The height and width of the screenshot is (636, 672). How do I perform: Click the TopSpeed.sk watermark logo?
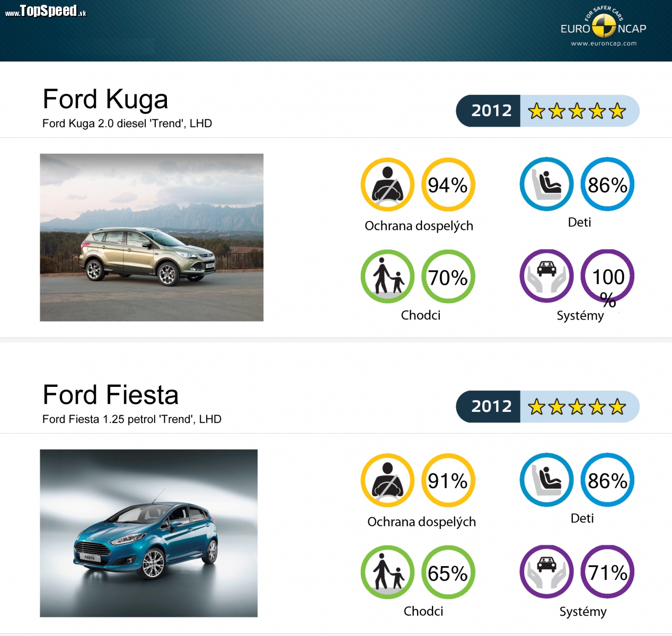46,11
